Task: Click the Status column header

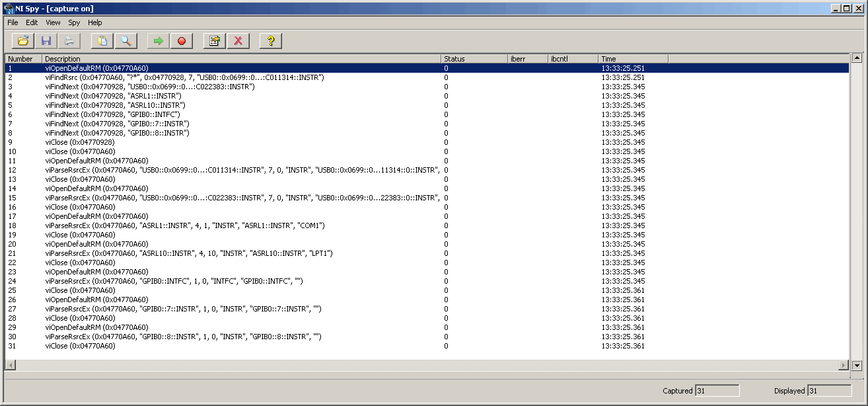Action: pos(474,59)
